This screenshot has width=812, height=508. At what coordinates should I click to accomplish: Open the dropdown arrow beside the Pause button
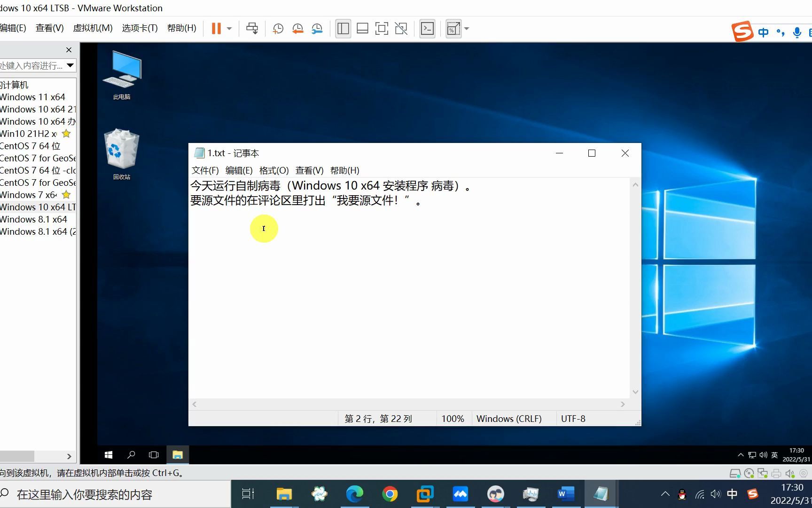(229, 29)
